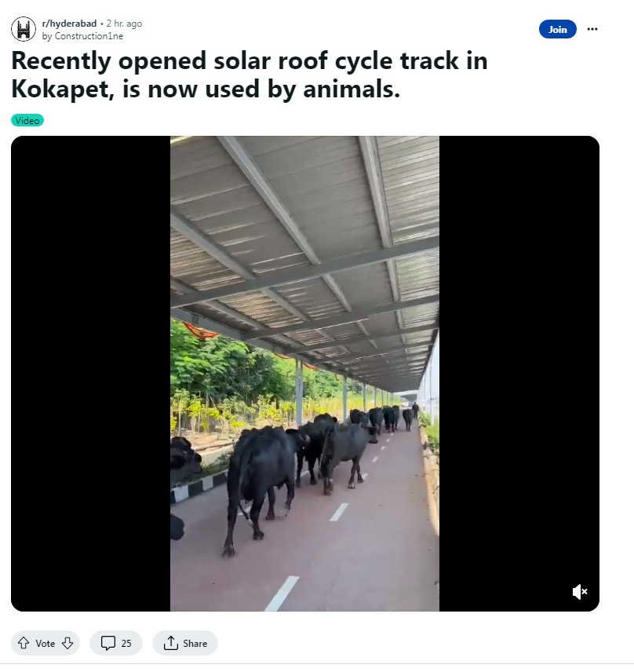Unmute the video with the speaker icon

580,592
